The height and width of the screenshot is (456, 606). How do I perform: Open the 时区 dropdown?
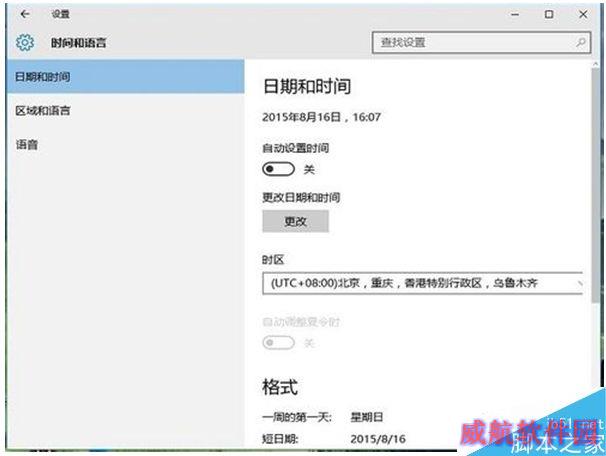tap(422, 283)
